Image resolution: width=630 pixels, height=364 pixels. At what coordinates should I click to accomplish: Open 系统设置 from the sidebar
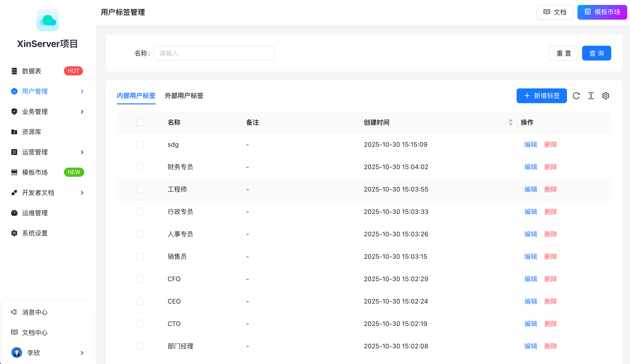34,233
